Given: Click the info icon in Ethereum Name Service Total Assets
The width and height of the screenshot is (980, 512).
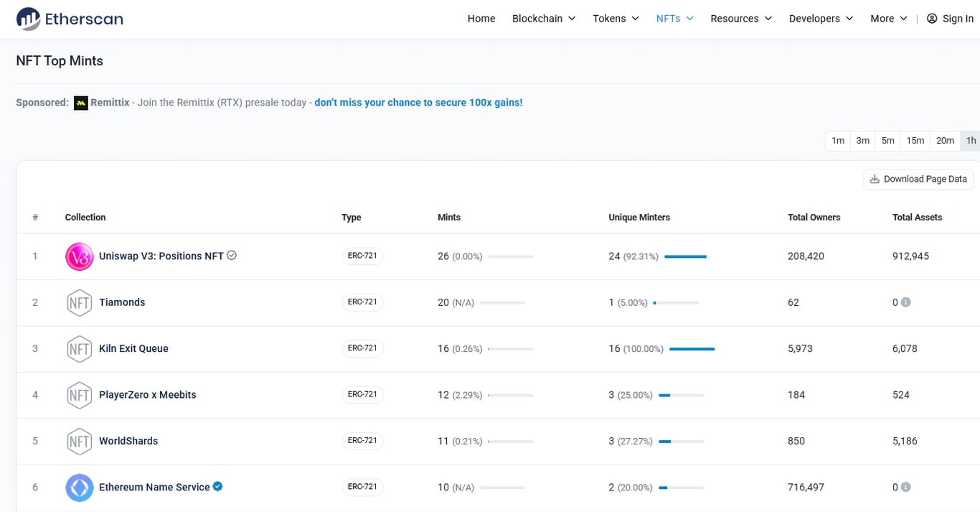Looking at the screenshot, I should [905, 487].
